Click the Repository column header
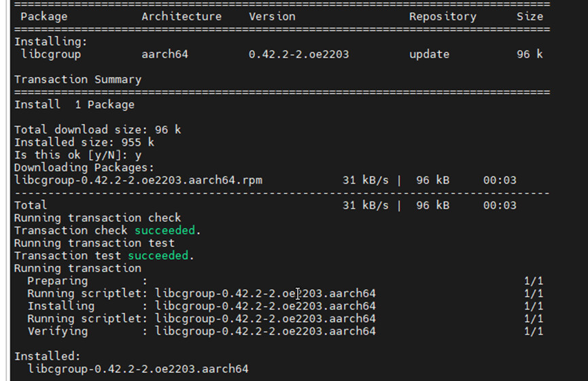The height and width of the screenshot is (381, 588). 443,16
